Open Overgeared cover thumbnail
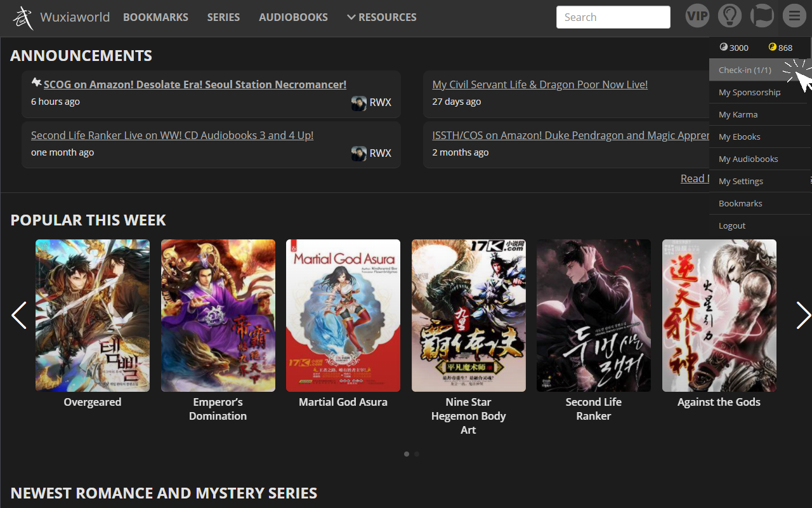 [x=93, y=316]
